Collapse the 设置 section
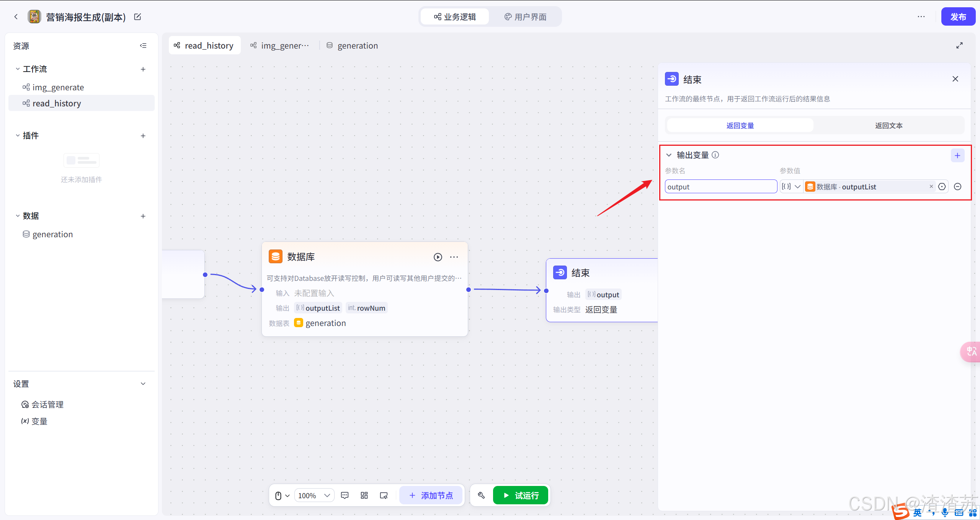Viewport: 980px width, 520px height. [143, 384]
